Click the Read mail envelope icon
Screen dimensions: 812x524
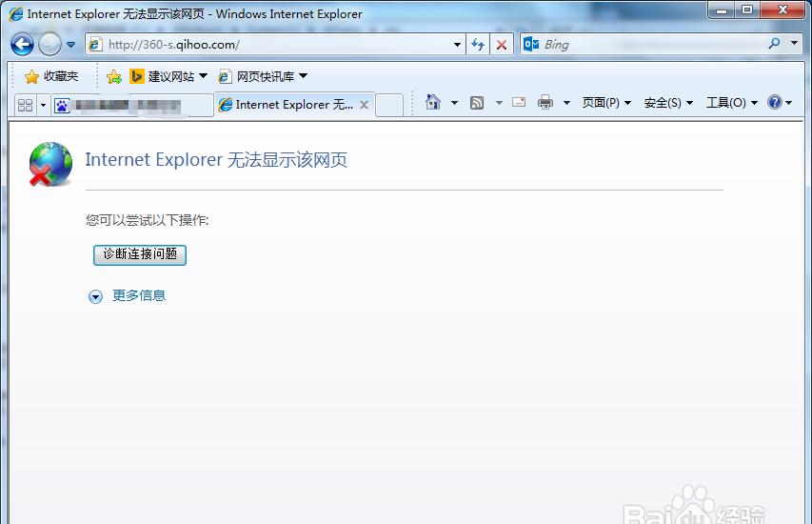tap(519, 102)
